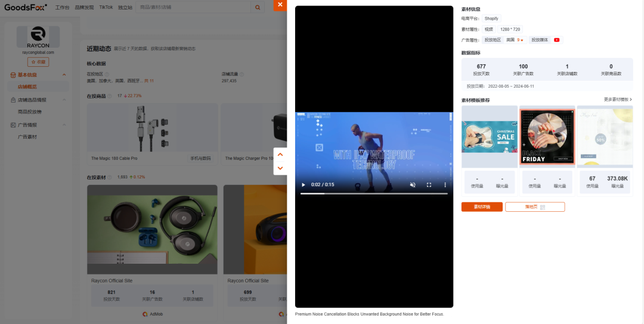The image size is (644, 324).
Task: Open rayconglobal.com link
Action: 38,53
